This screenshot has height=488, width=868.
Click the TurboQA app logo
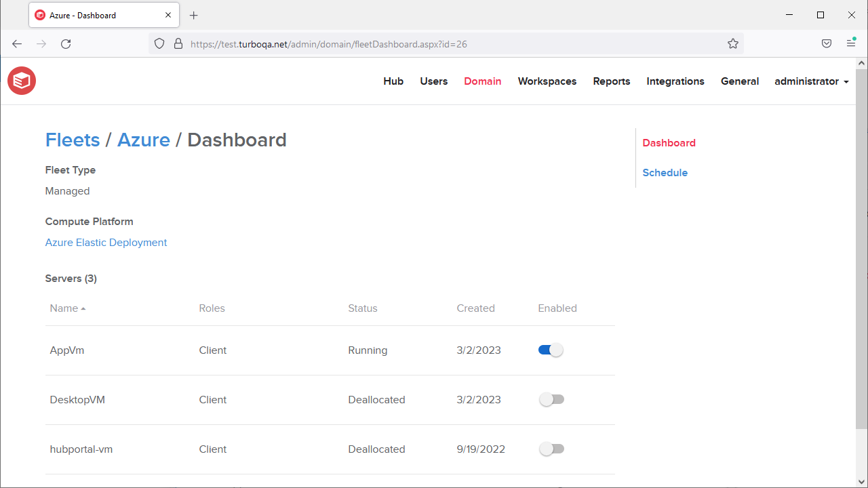coord(21,80)
